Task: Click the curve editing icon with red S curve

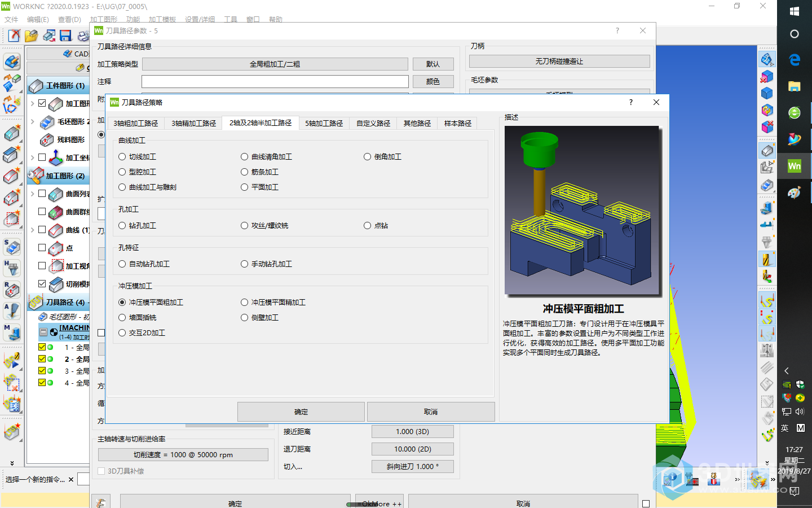Action: coord(12,104)
